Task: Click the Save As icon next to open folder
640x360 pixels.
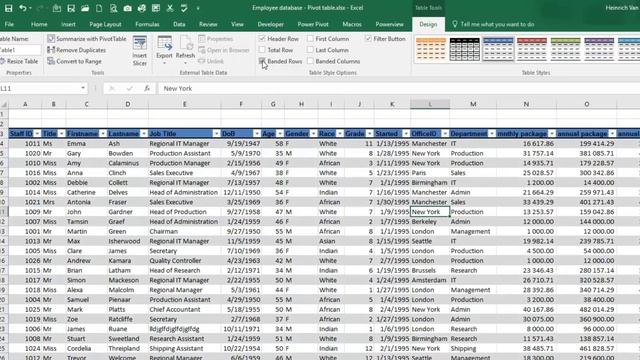Action: (71, 8)
